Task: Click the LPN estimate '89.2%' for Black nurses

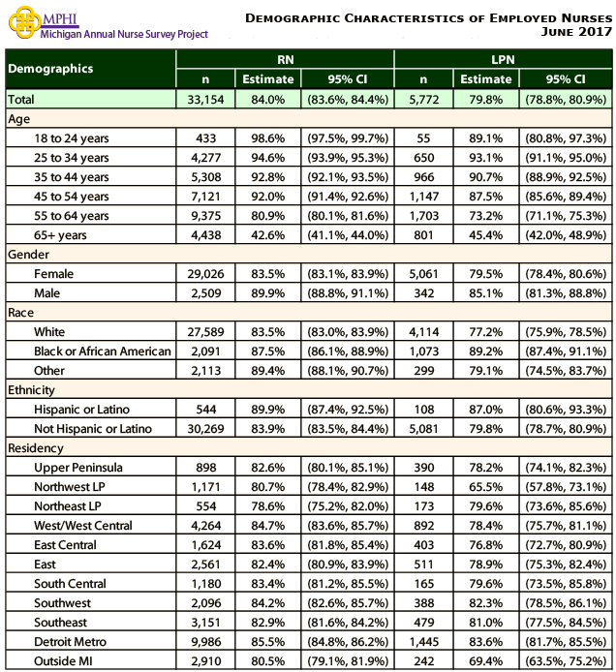Action: pyautogui.click(x=485, y=351)
